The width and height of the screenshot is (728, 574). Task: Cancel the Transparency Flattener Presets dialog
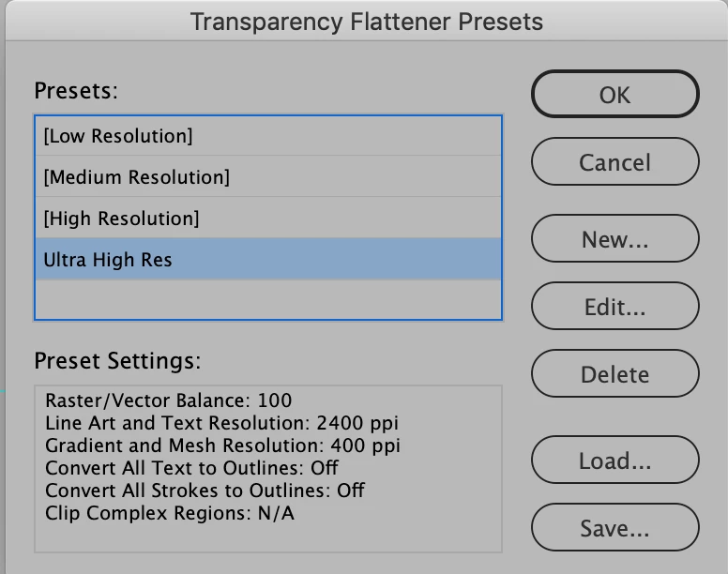pos(614,162)
